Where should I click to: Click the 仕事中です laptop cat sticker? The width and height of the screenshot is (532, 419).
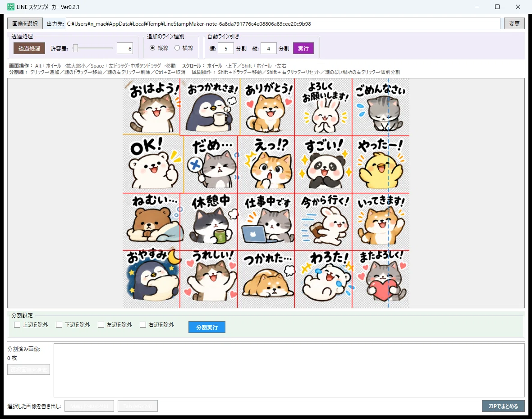[266, 222]
